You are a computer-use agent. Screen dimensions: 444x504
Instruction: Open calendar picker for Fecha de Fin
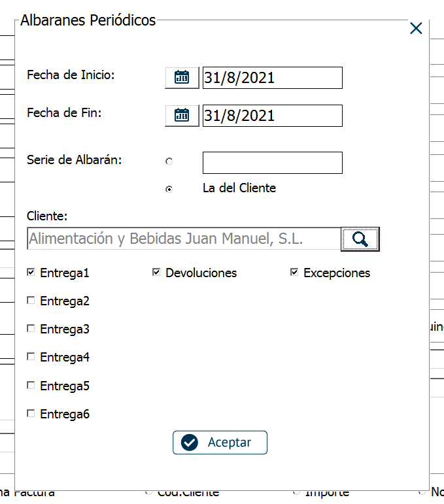tap(182, 116)
